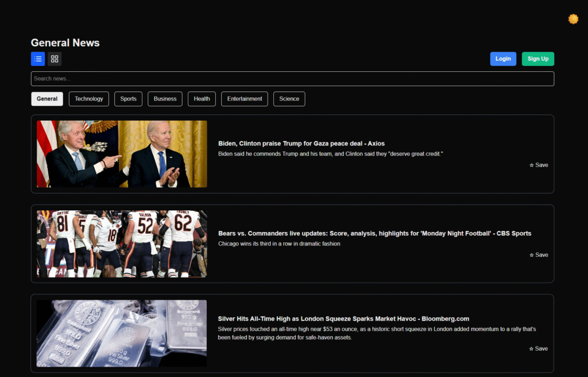The height and width of the screenshot is (377, 588).
Task: Click the Biden and Clinton photo thumbnail
Action: point(121,154)
